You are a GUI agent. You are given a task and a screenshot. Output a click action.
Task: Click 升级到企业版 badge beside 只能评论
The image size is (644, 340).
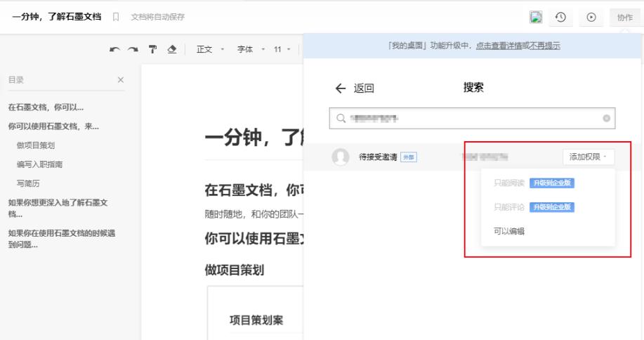551,207
